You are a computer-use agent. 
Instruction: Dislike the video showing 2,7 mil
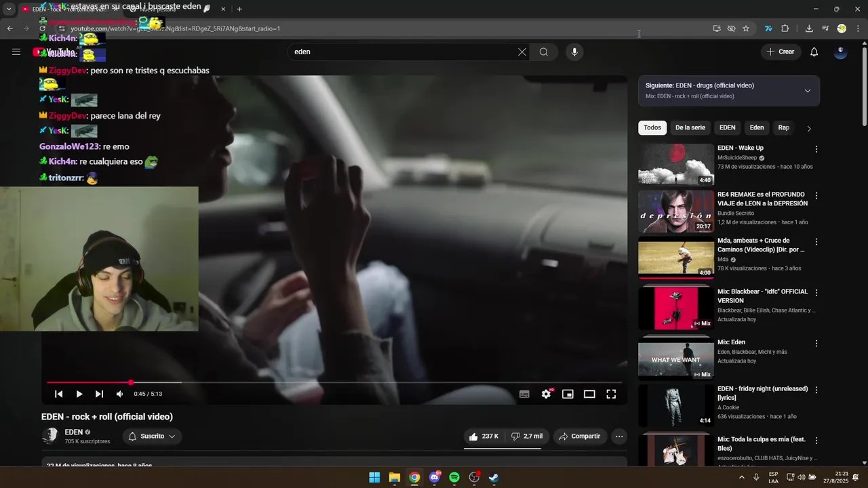[x=527, y=436]
